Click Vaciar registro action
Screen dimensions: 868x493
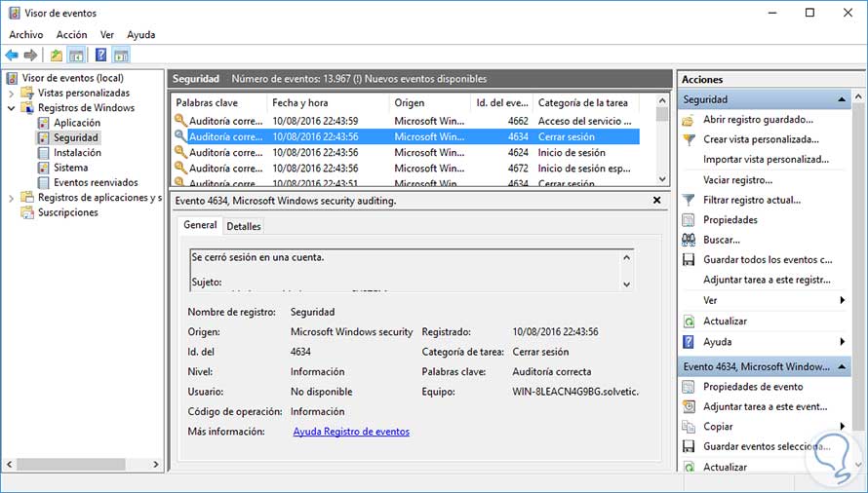(x=738, y=180)
